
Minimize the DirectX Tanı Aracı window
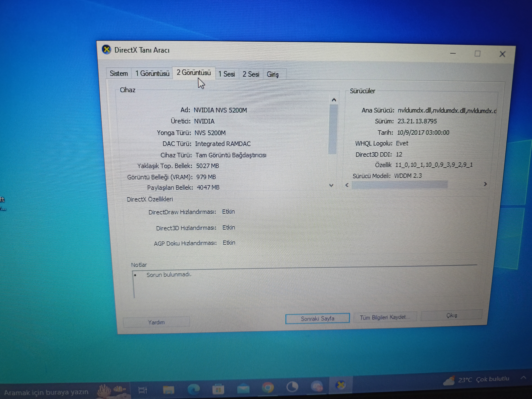click(453, 53)
